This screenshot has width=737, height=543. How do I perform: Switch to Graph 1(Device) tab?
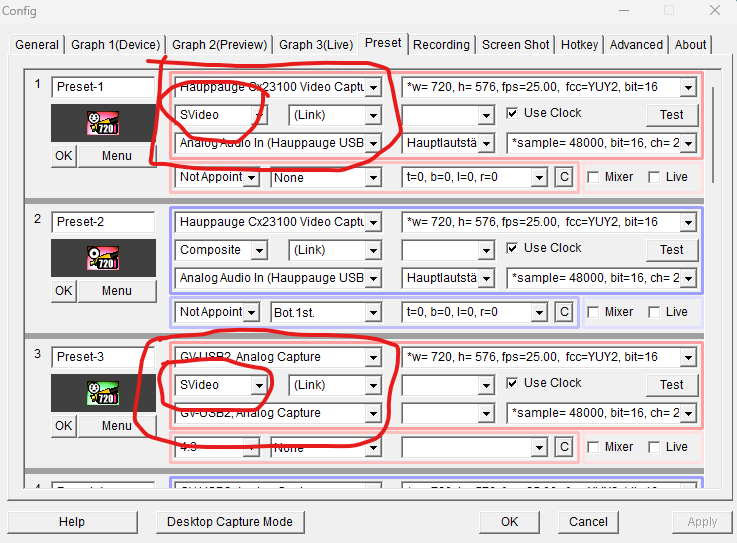point(116,45)
